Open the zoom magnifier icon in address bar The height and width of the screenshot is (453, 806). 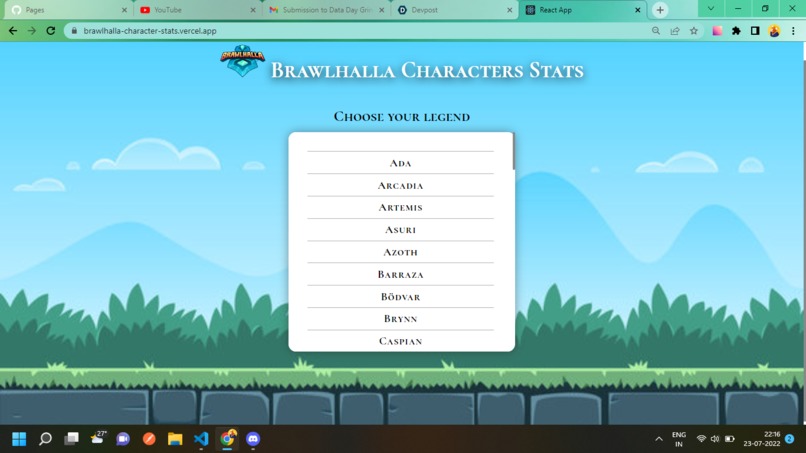[656, 31]
